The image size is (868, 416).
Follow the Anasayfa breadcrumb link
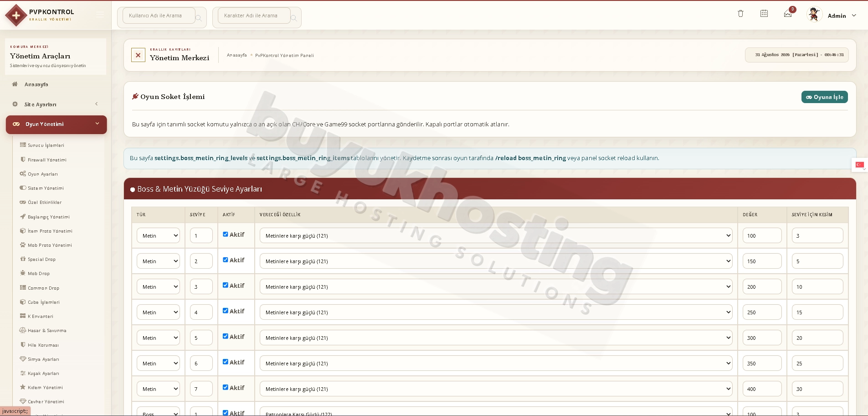pos(237,55)
